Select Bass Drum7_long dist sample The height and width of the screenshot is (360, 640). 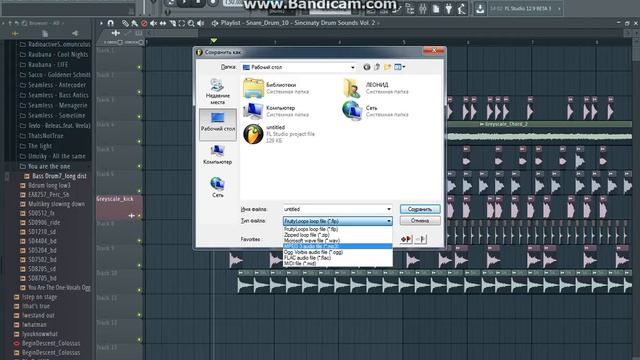point(56,176)
